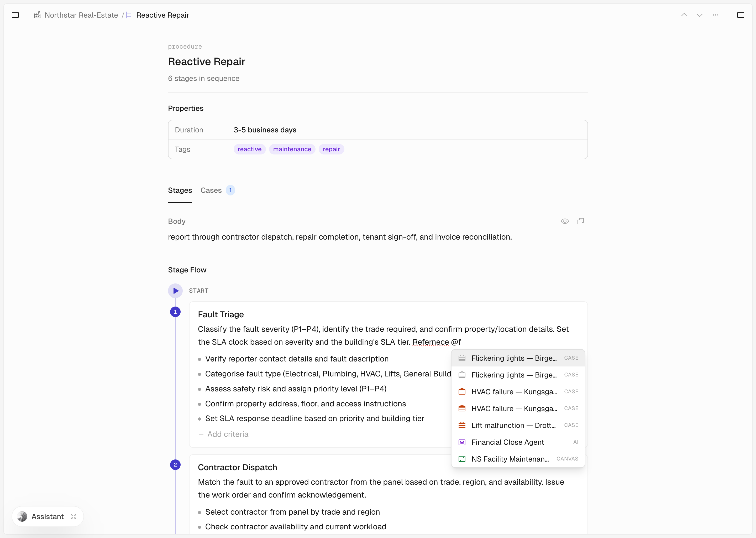Navigate to next item with down chevron
Image resolution: width=756 pixels, height=538 pixels.
click(x=699, y=15)
